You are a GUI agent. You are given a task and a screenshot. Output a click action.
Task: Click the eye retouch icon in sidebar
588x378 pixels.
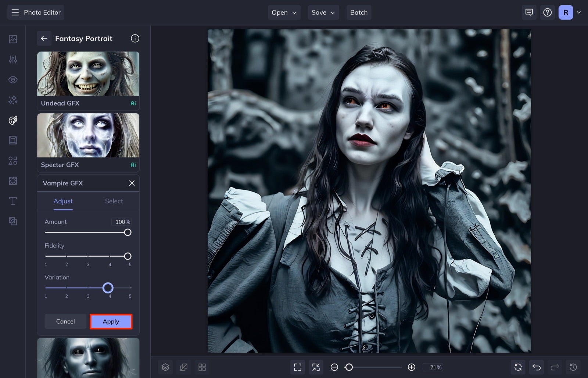(12, 79)
